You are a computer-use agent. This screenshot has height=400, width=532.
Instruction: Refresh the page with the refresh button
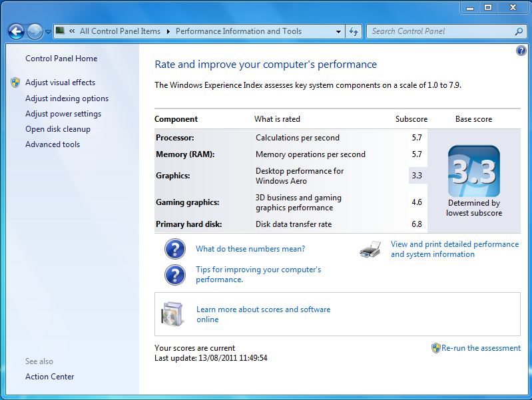point(354,31)
